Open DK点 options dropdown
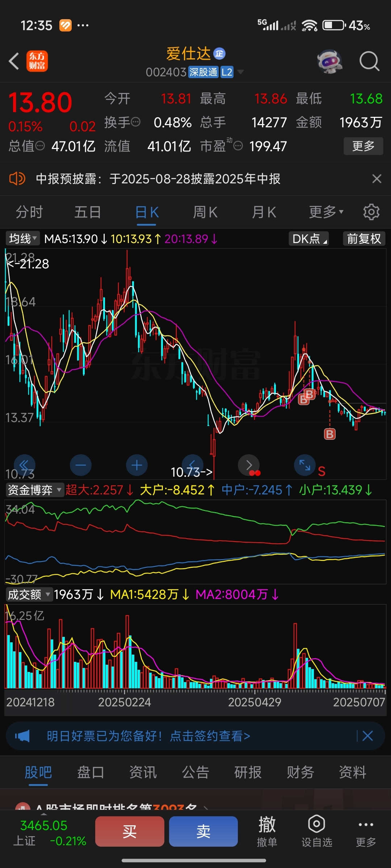Image resolution: width=391 pixels, height=868 pixels. (x=309, y=239)
